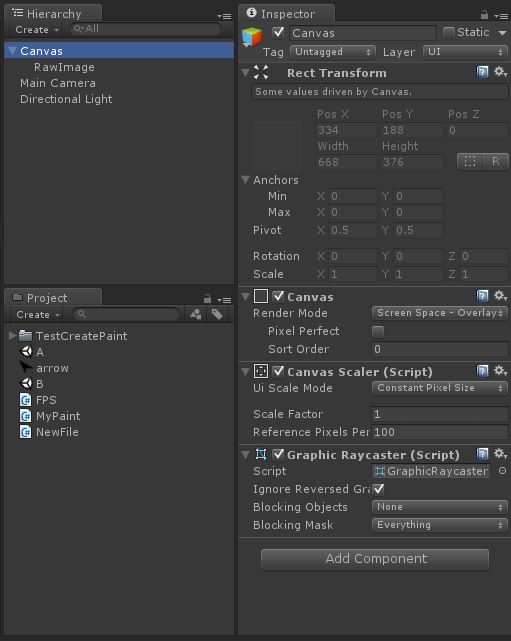Open Blocking Objects dropdown
Screen dimensions: 511x641
[x=439, y=507]
